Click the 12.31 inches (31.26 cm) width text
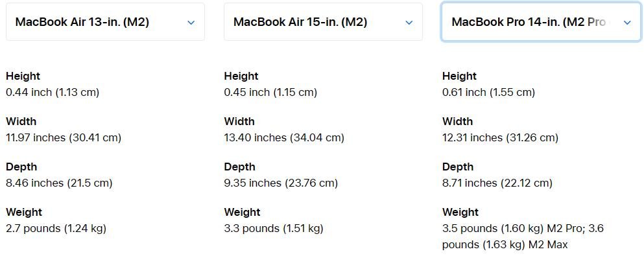This screenshot has height=256, width=644. coord(500,138)
